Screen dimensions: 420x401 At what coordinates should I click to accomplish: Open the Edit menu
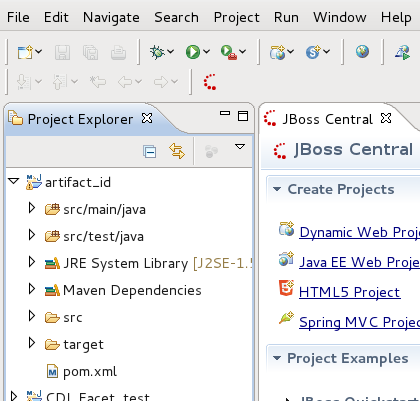point(56,17)
